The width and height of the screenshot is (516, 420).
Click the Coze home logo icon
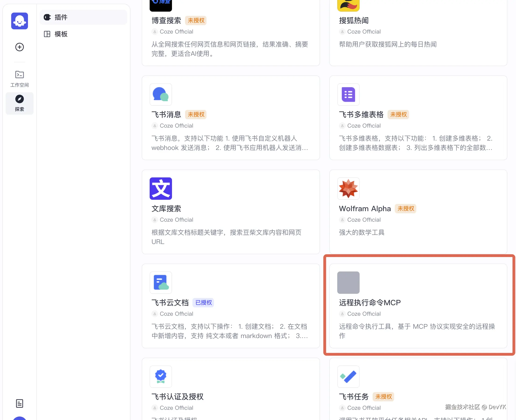[19, 21]
